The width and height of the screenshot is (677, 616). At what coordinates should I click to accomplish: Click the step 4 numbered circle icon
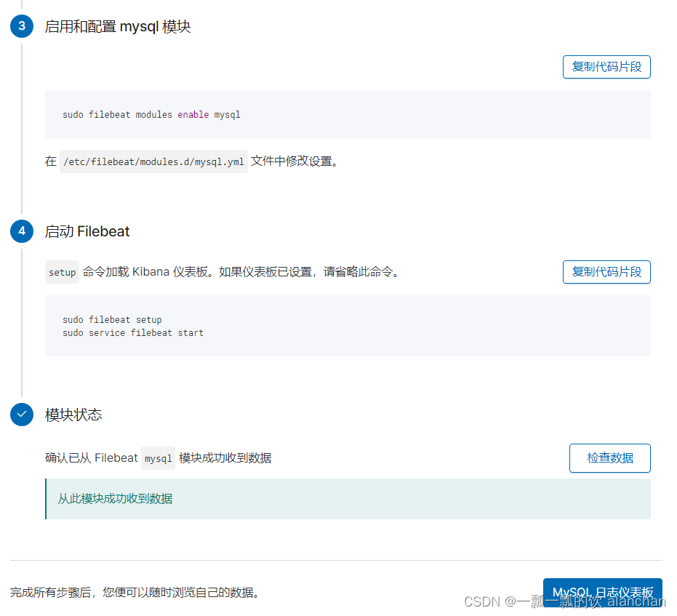coord(21,231)
